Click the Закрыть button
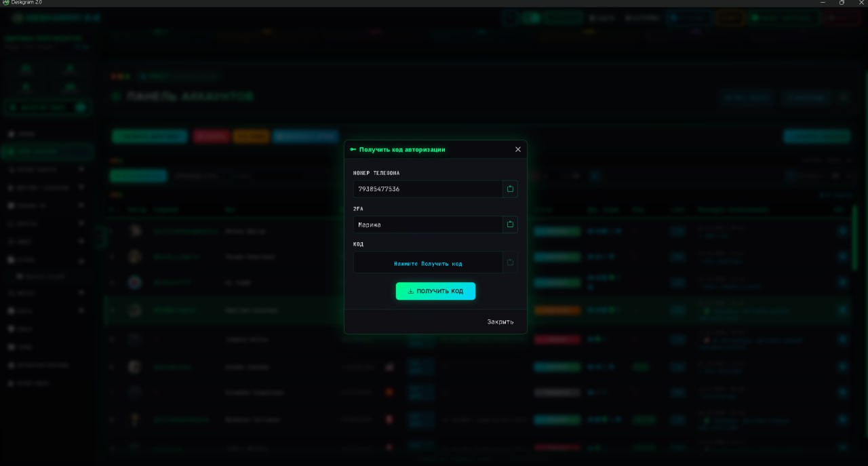The height and width of the screenshot is (466, 868). coord(500,322)
